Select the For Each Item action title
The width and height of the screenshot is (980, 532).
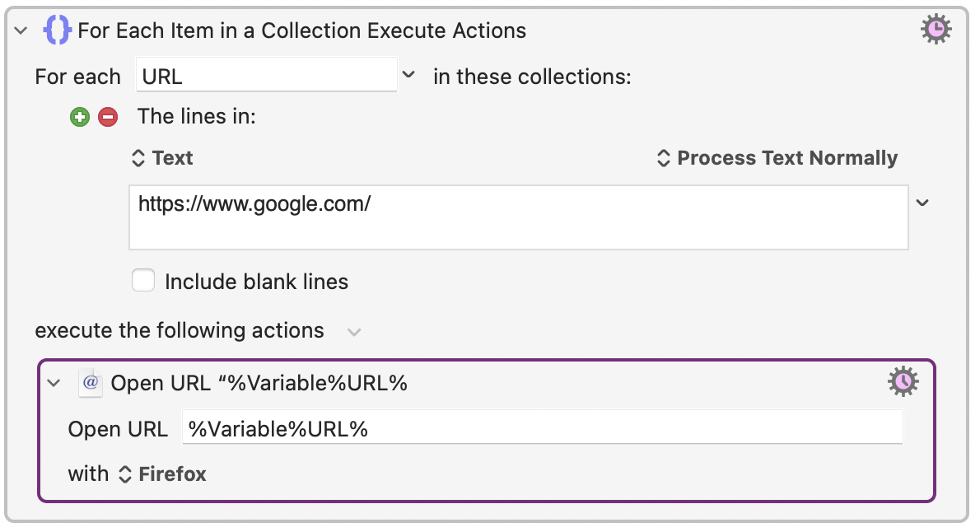(301, 31)
